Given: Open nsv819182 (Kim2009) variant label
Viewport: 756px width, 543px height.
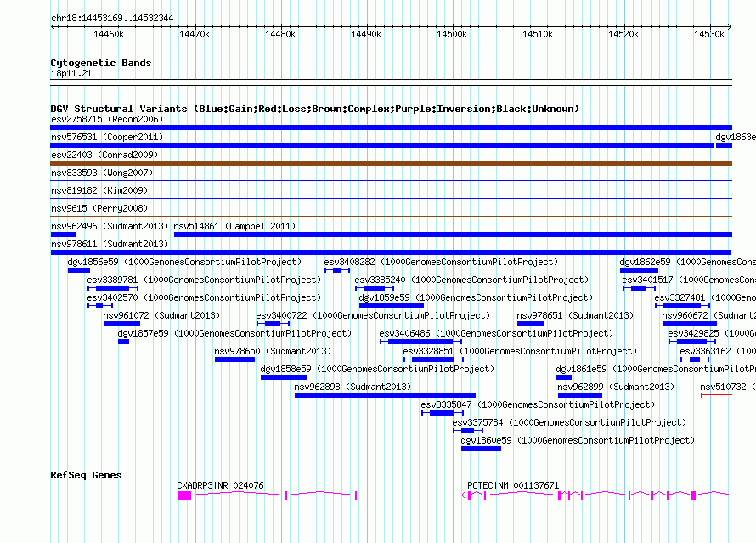Looking at the screenshot, I should pos(99,190).
